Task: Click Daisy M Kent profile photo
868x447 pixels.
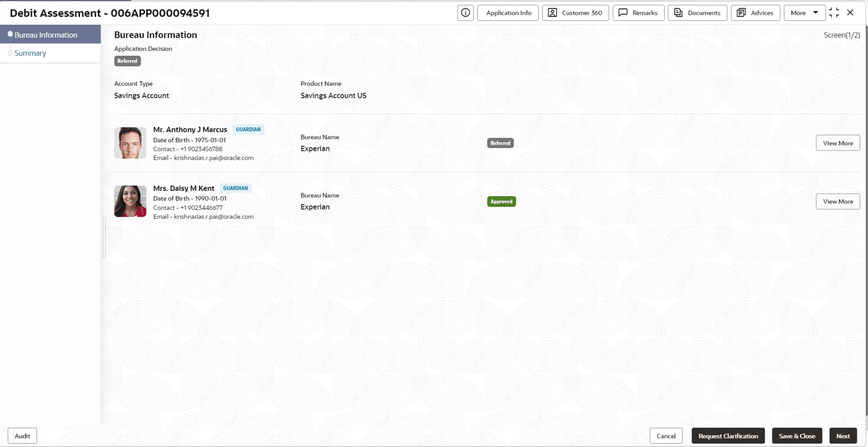Action: click(x=130, y=201)
